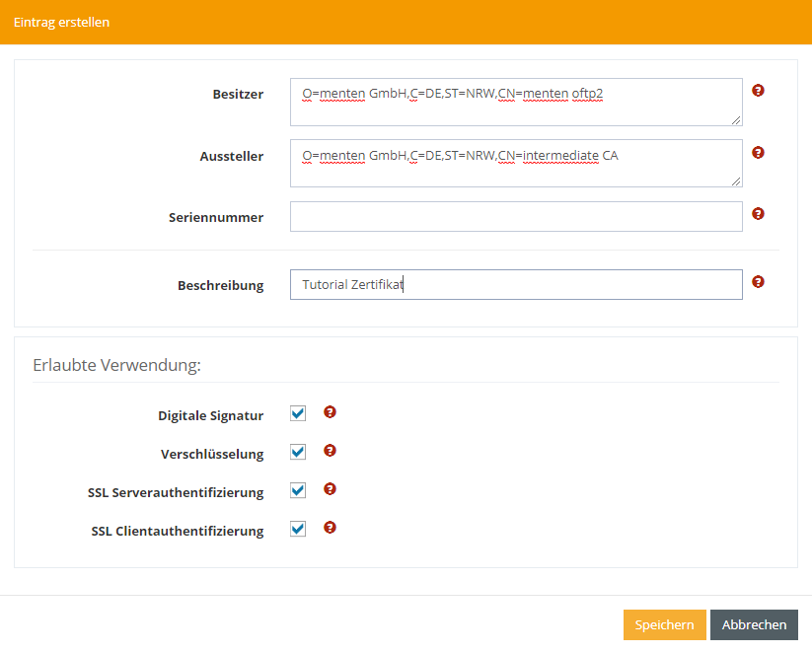
Task: Disable SSL Serverauthentifizierung checkbox
Action: [x=298, y=490]
